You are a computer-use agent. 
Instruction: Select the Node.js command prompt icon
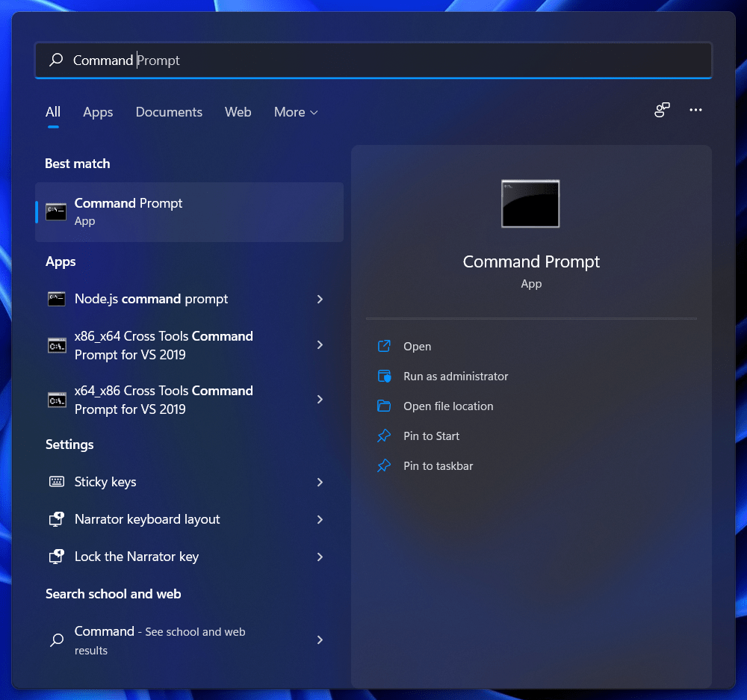pos(56,299)
